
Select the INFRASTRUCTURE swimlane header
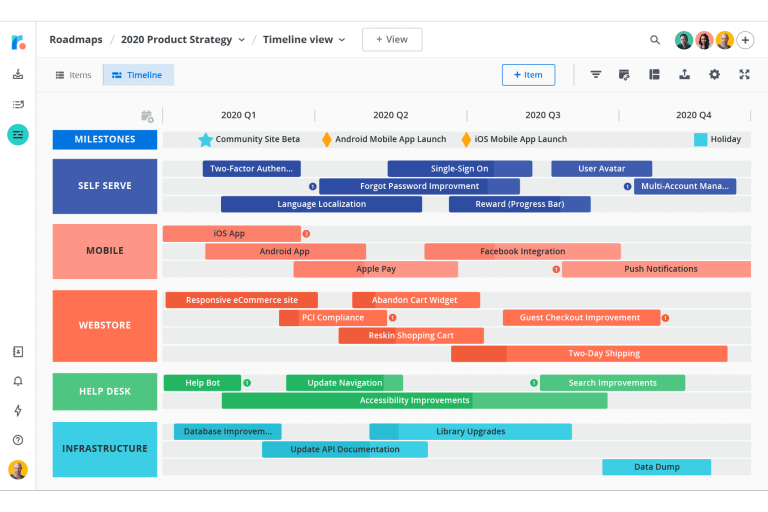point(105,449)
